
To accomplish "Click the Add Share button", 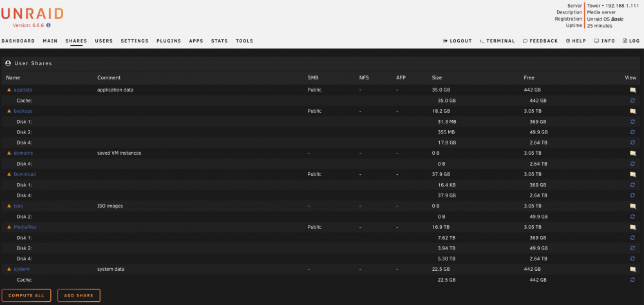I will coord(79,295).
